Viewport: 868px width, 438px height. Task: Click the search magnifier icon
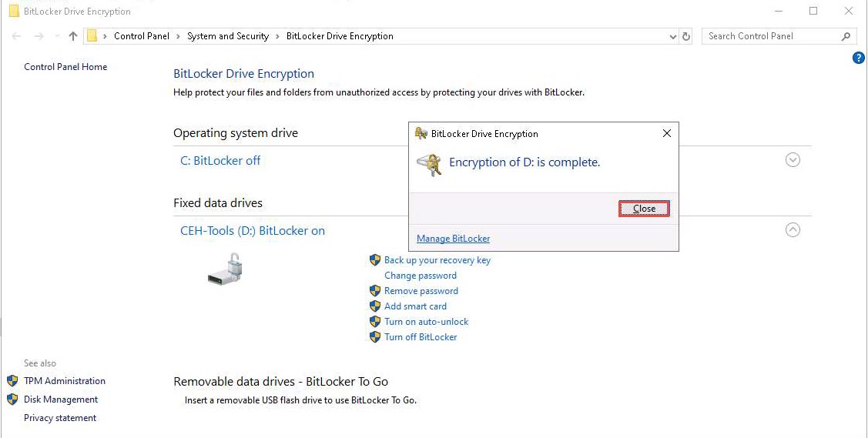pos(846,36)
